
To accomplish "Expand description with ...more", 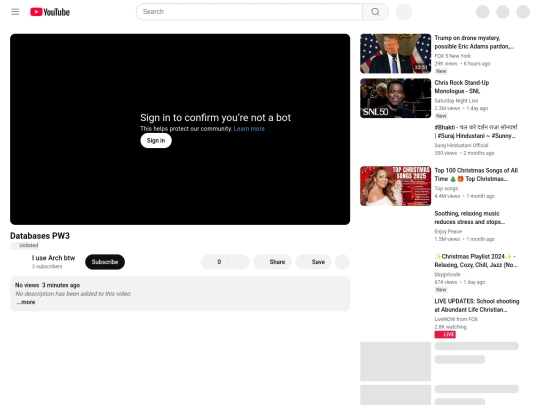I will (26, 302).
